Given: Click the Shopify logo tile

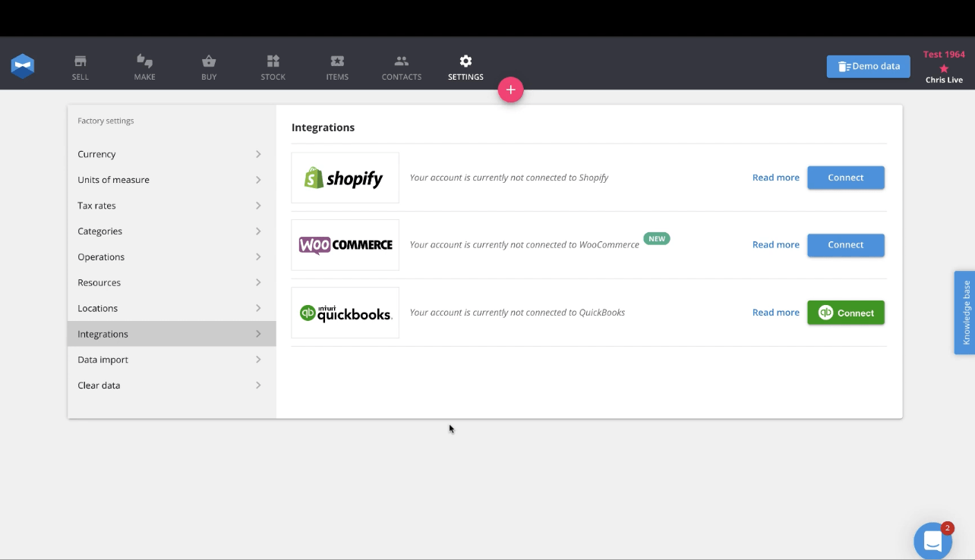Looking at the screenshot, I should tap(346, 178).
